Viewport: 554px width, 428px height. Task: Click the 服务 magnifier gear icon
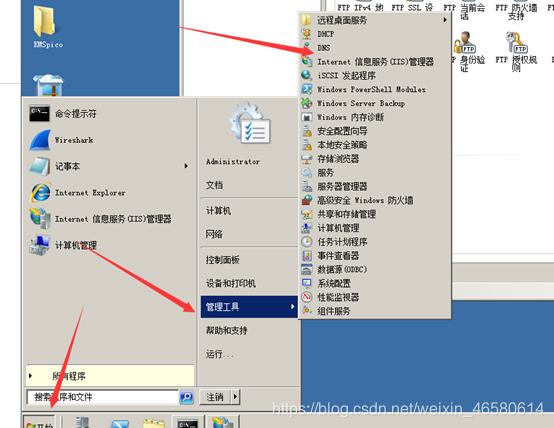click(x=306, y=172)
